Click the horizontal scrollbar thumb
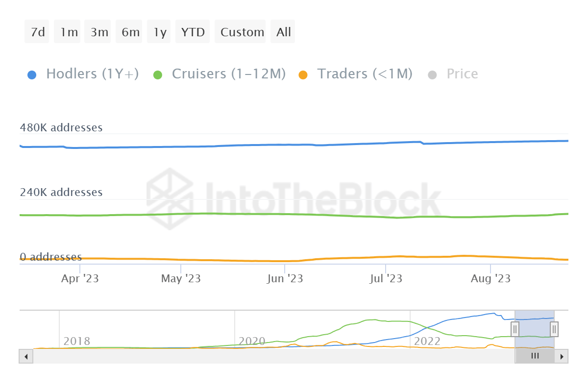Viewport: 588px width, 392px height. coord(535,356)
